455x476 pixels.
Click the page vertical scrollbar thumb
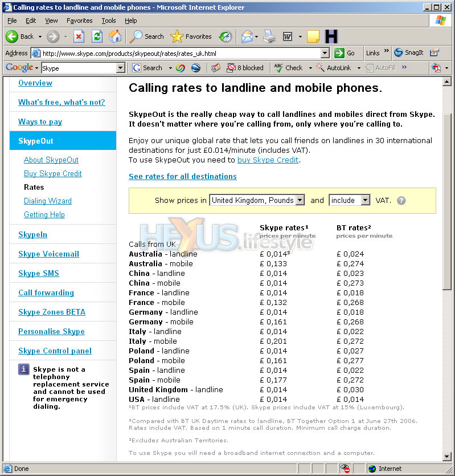[447, 202]
